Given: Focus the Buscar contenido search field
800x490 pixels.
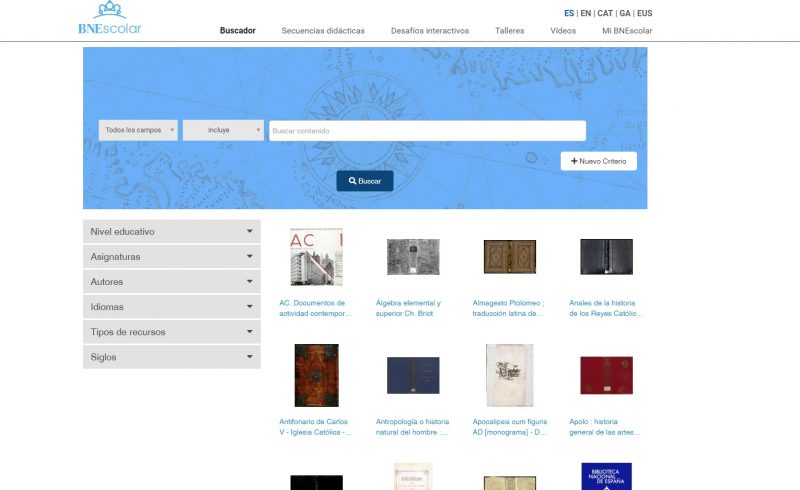Looking at the screenshot, I should point(428,131).
